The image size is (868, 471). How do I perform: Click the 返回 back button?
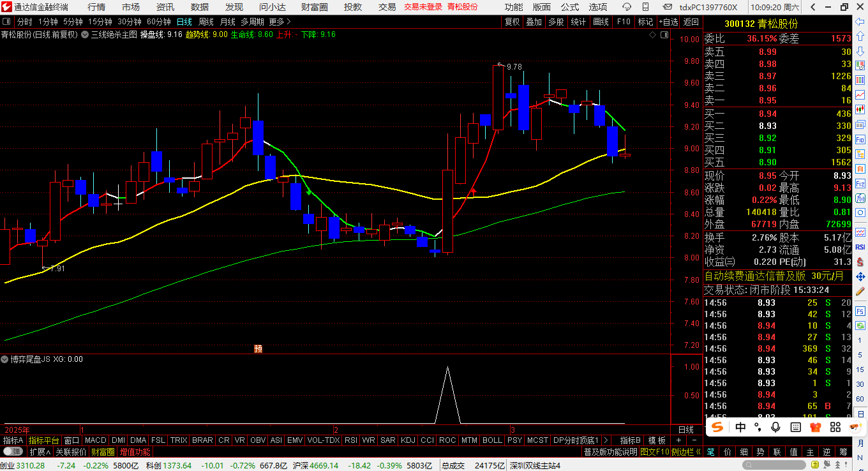click(691, 21)
